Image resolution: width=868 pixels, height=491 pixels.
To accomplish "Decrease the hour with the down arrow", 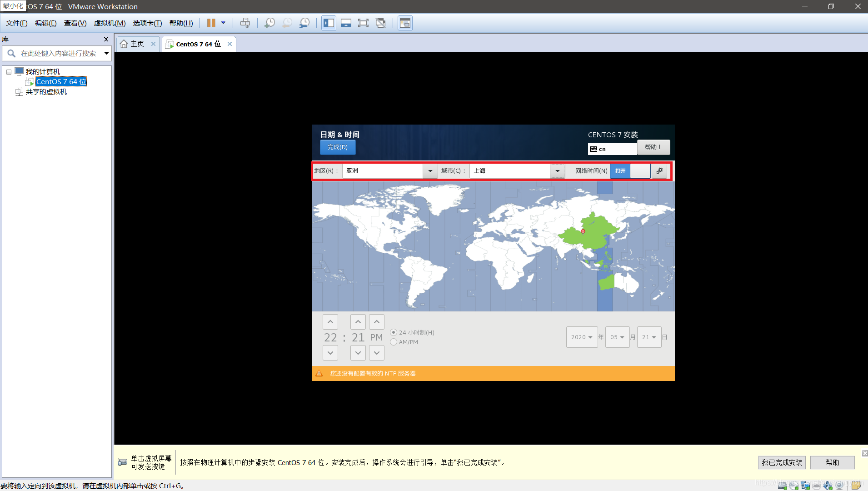I will [330, 353].
